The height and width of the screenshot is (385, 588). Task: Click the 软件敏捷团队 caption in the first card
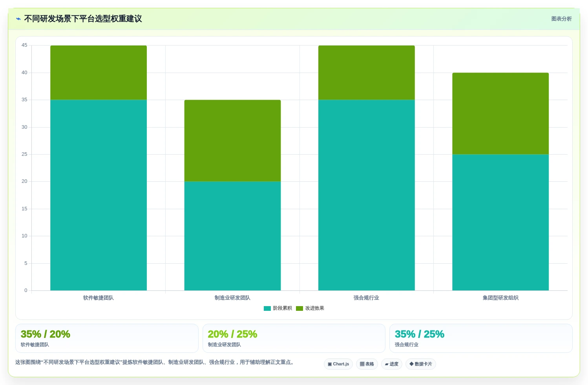pos(35,345)
